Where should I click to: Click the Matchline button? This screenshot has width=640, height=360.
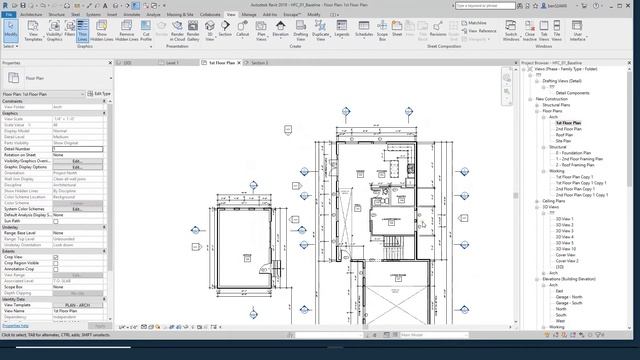474,23
